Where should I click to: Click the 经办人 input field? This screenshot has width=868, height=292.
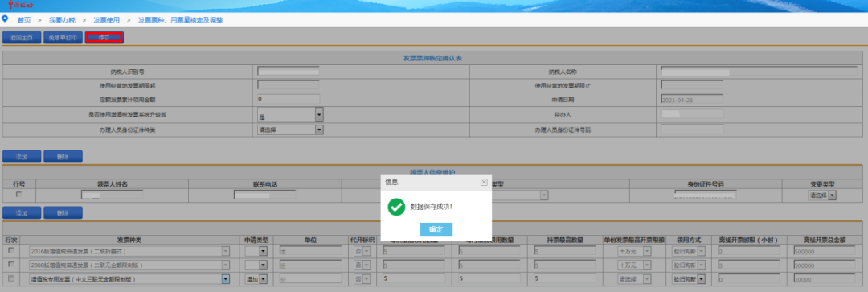pyautogui.click(x=693, y=114)
